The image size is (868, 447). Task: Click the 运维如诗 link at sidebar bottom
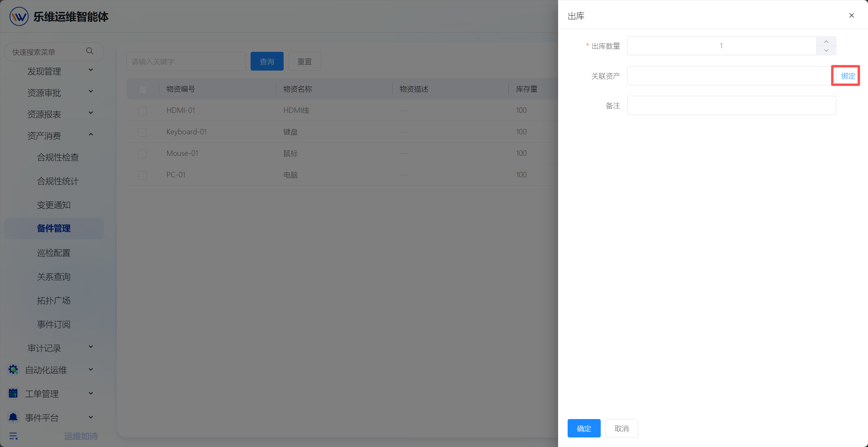point(81,436)
